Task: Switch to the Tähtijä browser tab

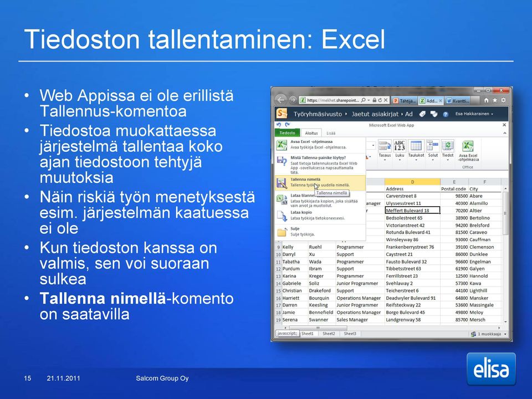Action: tap(404, 101)
